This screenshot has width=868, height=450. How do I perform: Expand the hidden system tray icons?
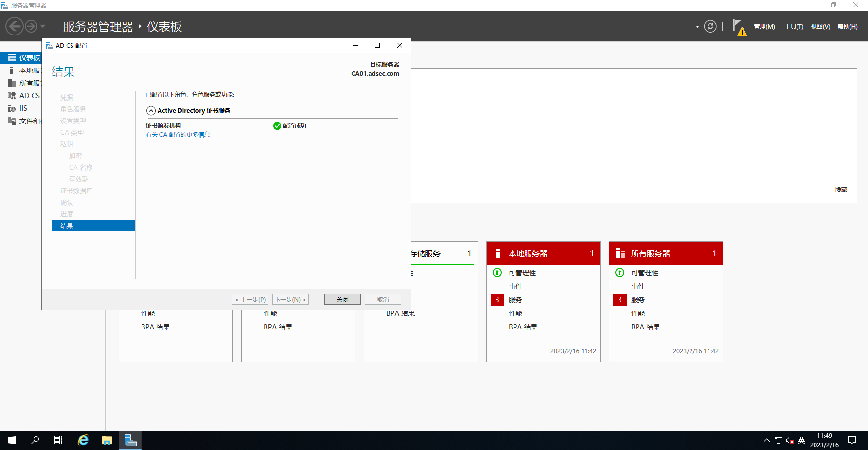click(766, 440)
